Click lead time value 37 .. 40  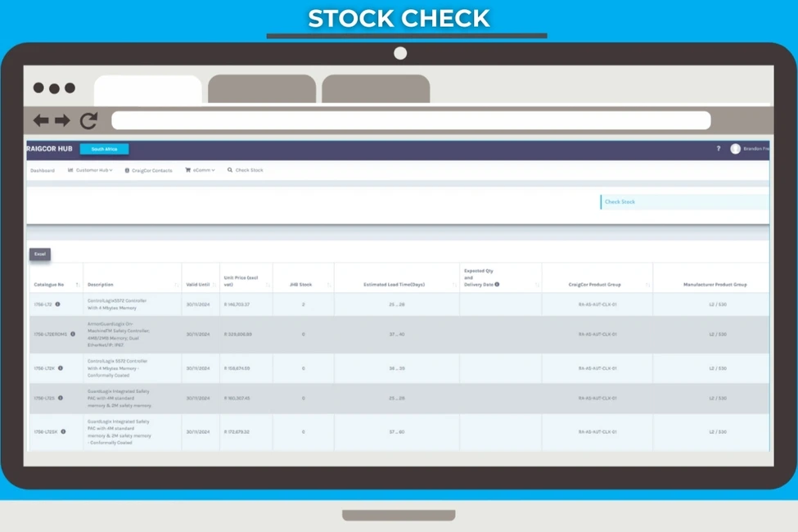coord(397,335)
